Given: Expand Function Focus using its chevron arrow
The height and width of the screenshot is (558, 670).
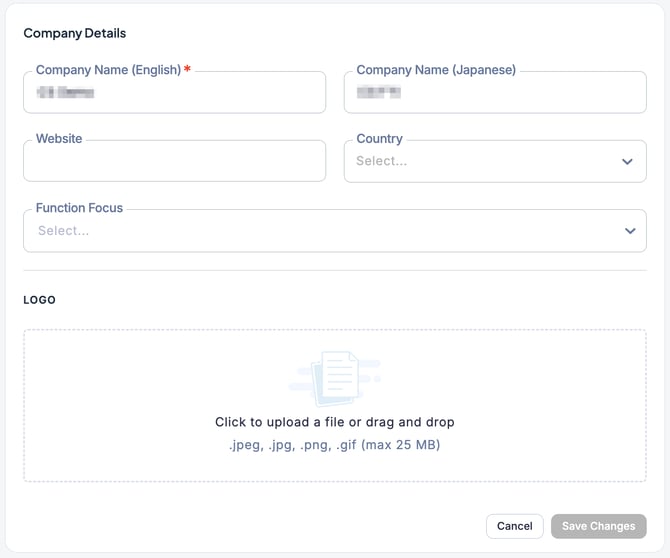Looking at the screenshot, I should [630, 231].
